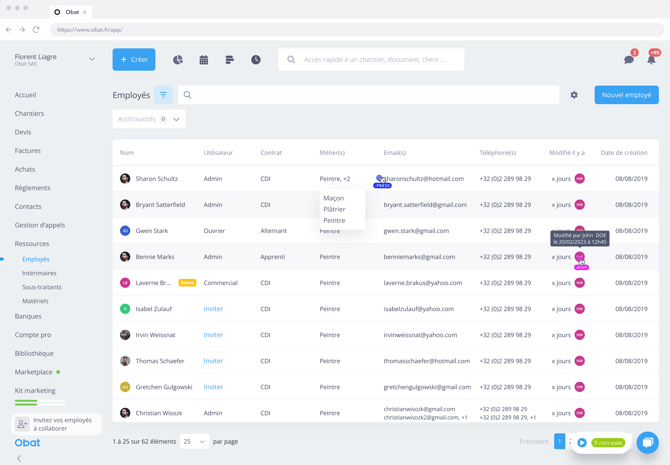Open the calendar icon in top toolbar
The width and height of the screenshot is (670, 465).
click(x=204, y=60)
